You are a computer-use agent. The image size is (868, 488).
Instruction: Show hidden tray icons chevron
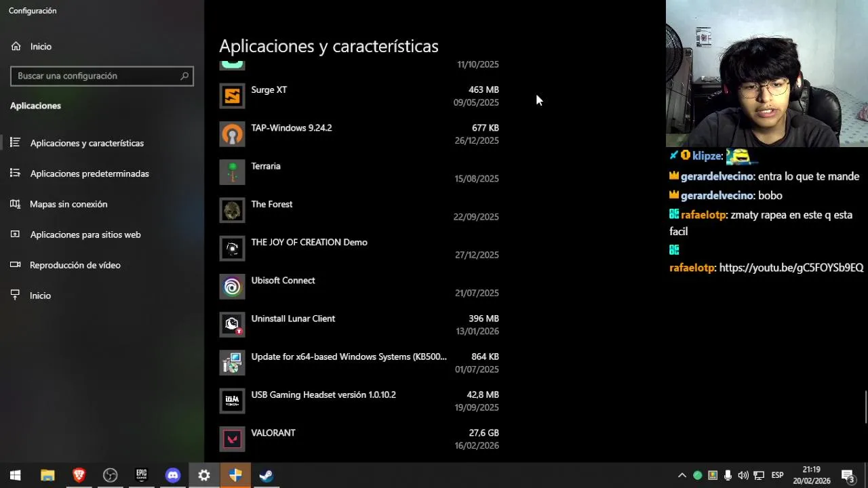(x=682, y=475)
